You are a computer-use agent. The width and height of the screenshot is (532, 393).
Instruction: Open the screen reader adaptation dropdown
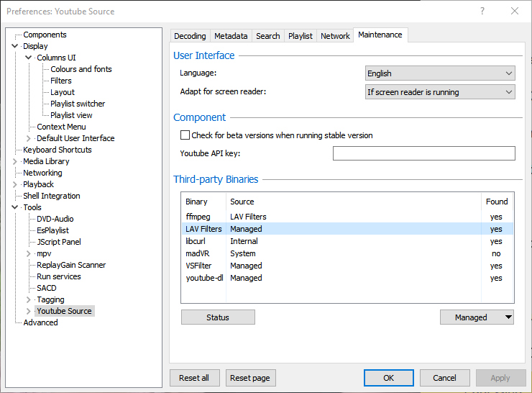tap(440, 92)
